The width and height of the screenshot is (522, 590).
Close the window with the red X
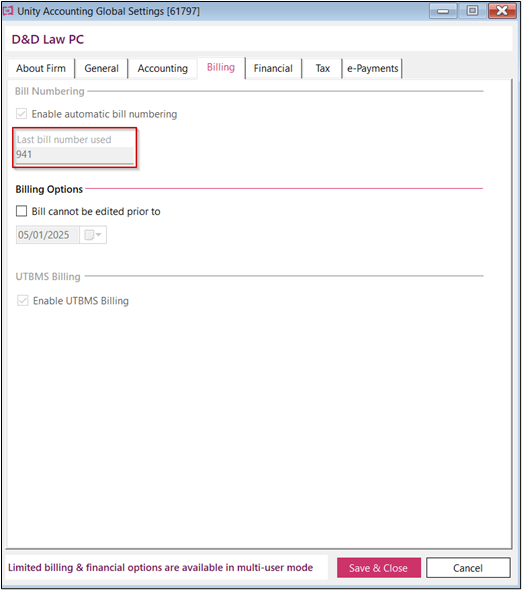coord(502,11)
